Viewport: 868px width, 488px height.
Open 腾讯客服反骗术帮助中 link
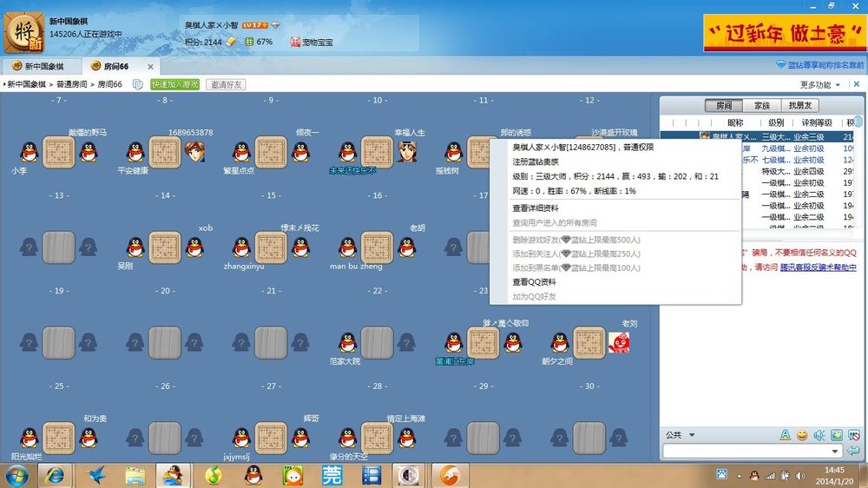click(x=819, y=267)
